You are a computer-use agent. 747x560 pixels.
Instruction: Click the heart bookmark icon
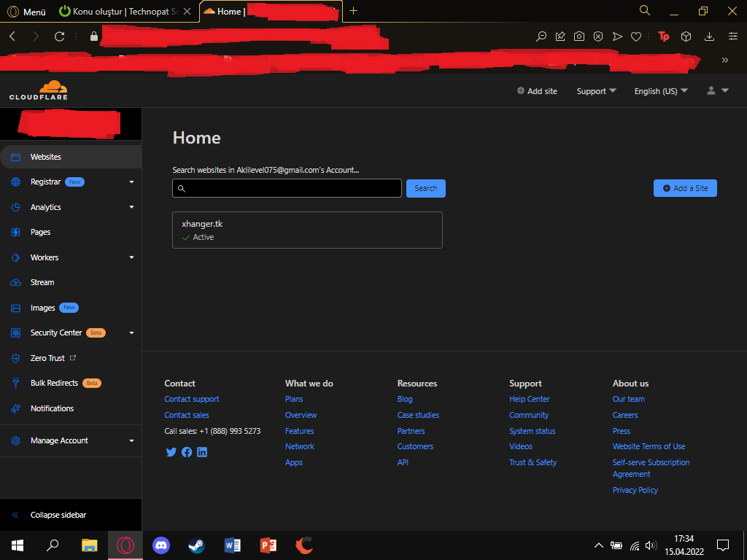pos(636,36)
